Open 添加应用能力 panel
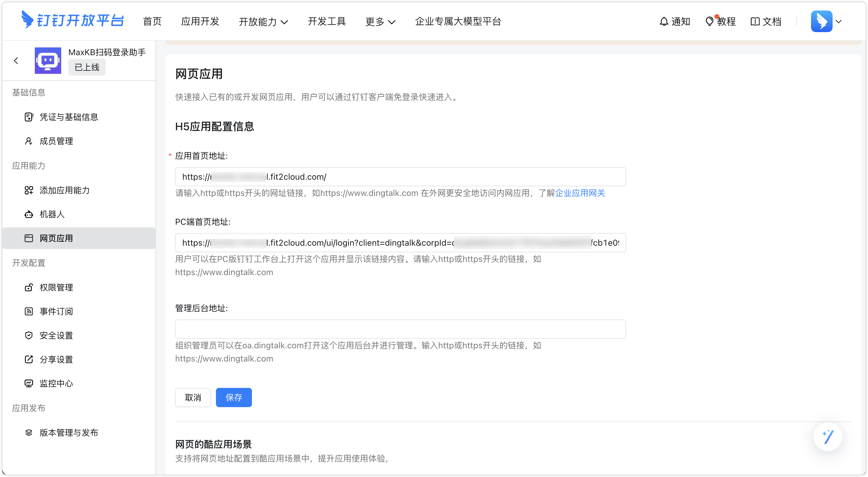This screenshot has height=477, width=868. tap(64, 190)
